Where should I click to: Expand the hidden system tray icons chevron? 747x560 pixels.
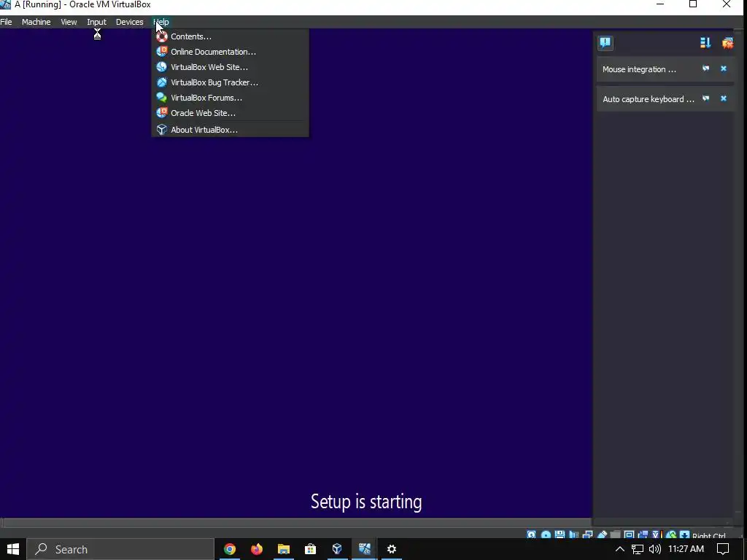pyautogui.click(x=620, y=549)
